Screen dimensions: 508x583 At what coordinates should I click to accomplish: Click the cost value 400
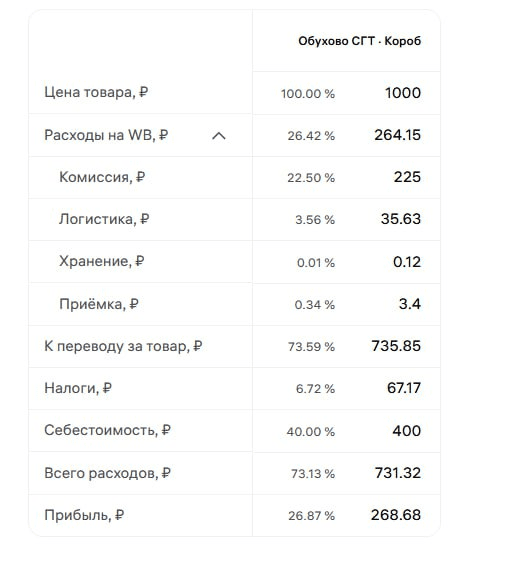(x=406, y=431)
